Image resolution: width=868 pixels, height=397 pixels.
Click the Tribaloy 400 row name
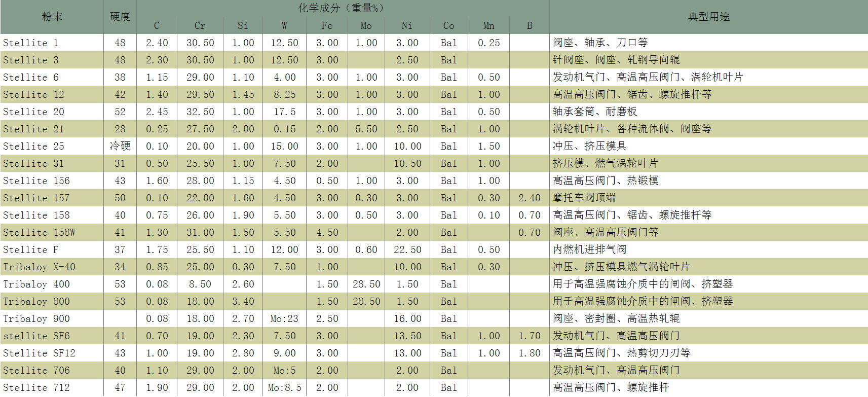[x=36, y=284]
